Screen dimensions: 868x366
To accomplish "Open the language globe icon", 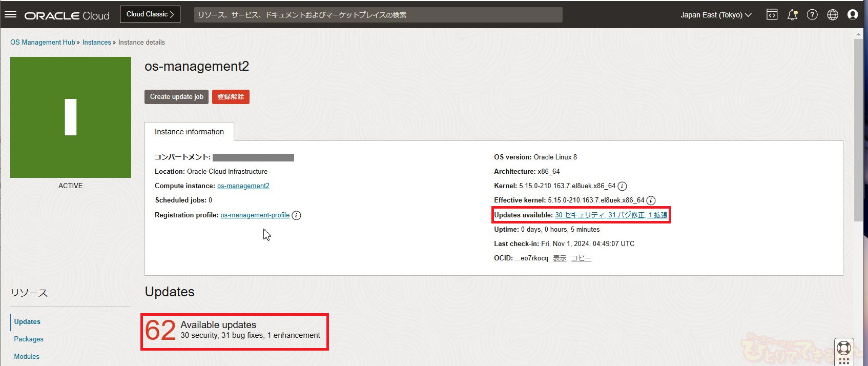I will [833, 15].
